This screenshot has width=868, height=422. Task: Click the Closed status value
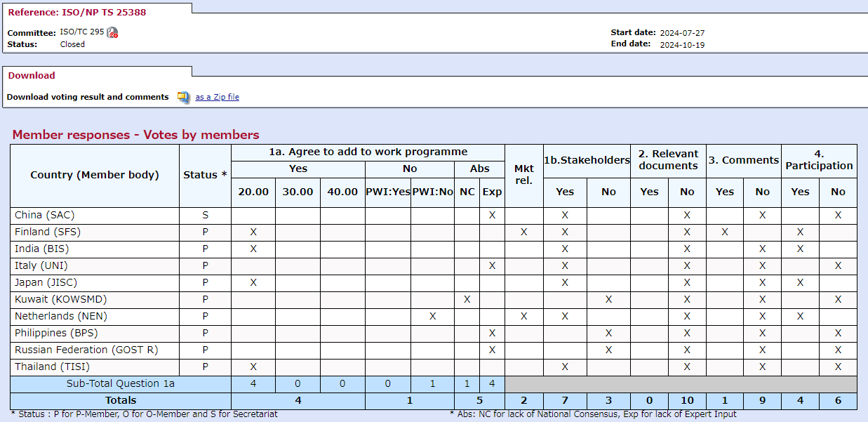tap(72, 44)
